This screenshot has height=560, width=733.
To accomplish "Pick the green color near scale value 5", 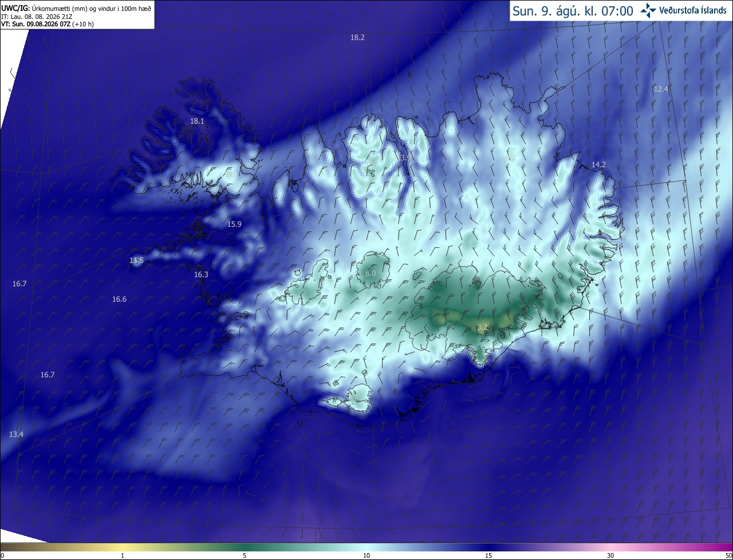I will [245, 547].
